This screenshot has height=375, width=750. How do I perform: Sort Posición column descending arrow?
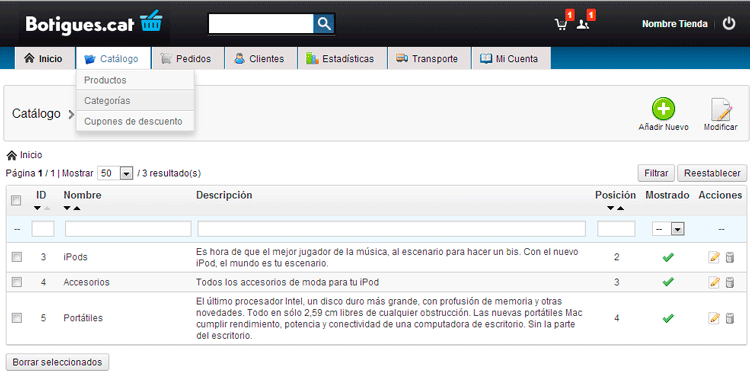click(x=610, y=208)
